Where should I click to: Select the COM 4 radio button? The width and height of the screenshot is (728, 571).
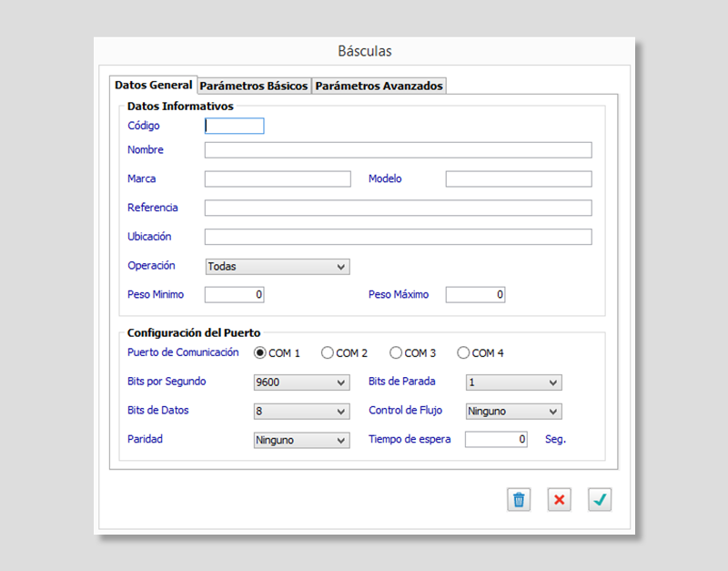pos(463,353)
